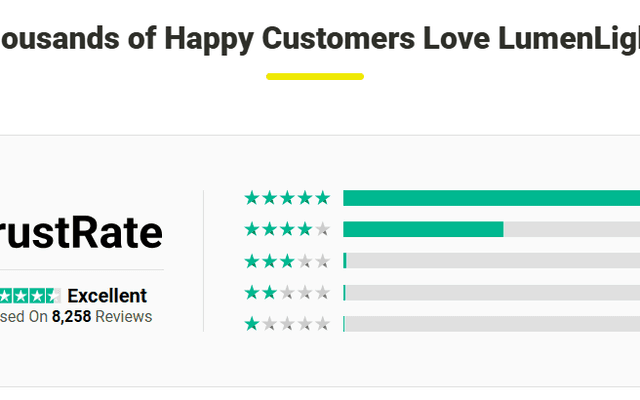Click the gray fifth star in four-star row
The height and width of the screenshot is (400, 640).
(x=322, y=229)
